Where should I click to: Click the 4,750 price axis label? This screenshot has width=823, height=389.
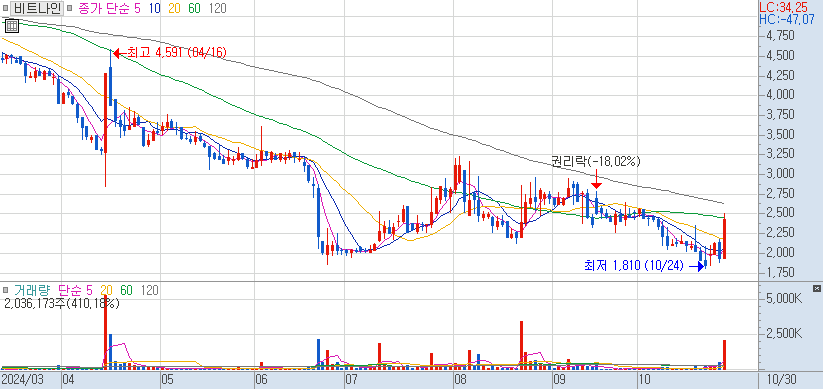point(780,36)
